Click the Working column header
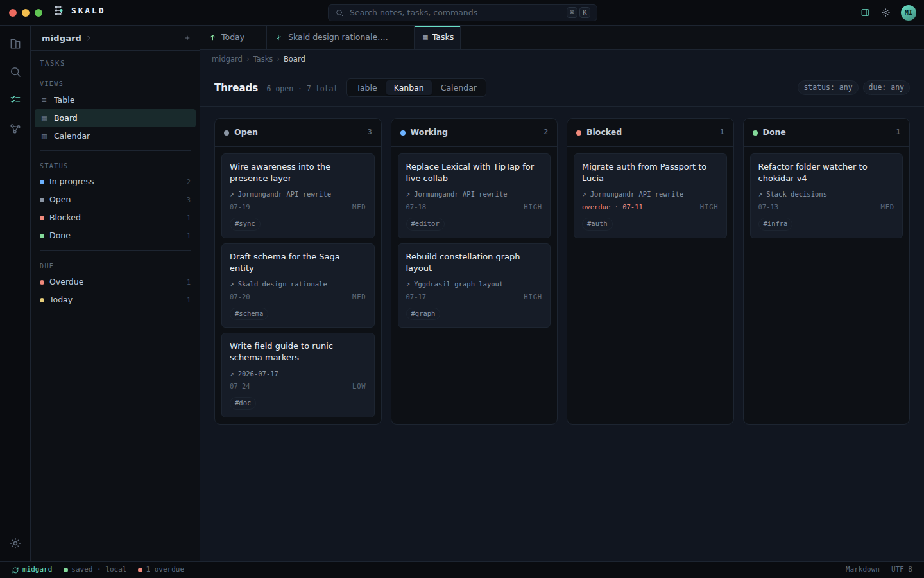Screen dimensions: 924x578 click(x=474, y=132)
